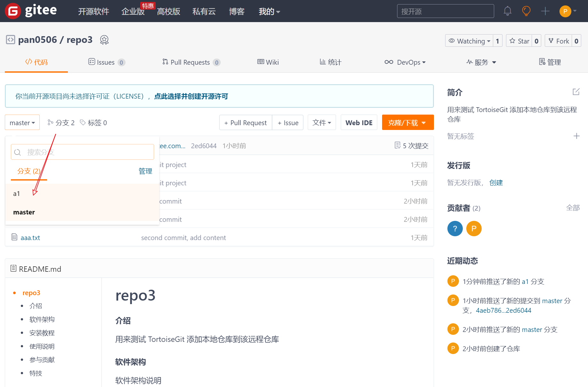Open the Web IDE
The width and height of the screenshot is (588, 387).
pyautogui.click(x=359, y=123)
